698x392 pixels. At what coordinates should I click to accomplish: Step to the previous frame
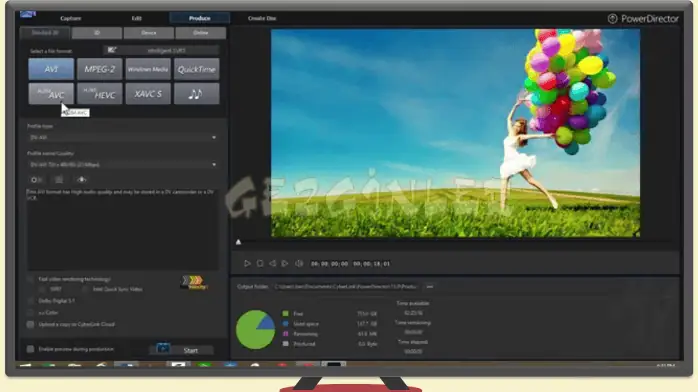[272, 263]
